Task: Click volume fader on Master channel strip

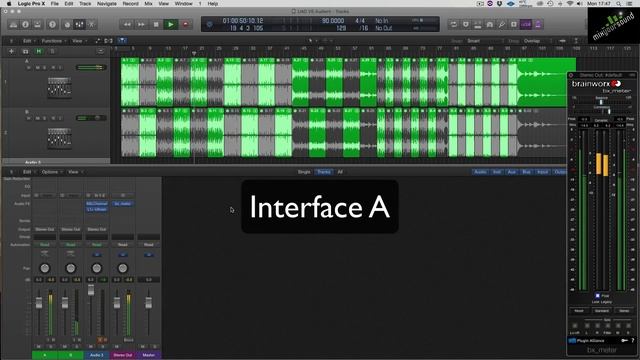Action: click(x=149, y=303)
